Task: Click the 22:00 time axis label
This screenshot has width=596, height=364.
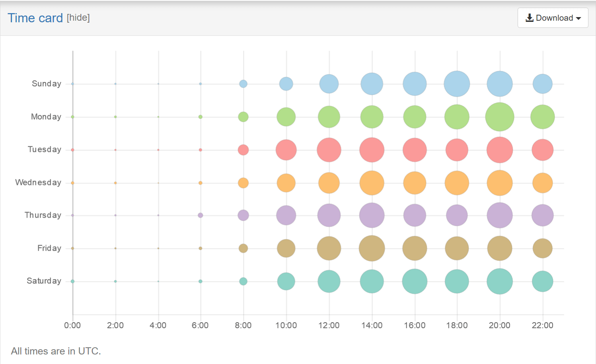Action: tap(543, 325)
